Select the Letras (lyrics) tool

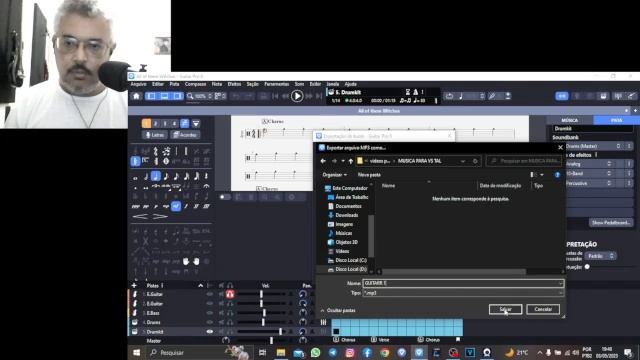[x=155, y=135]
